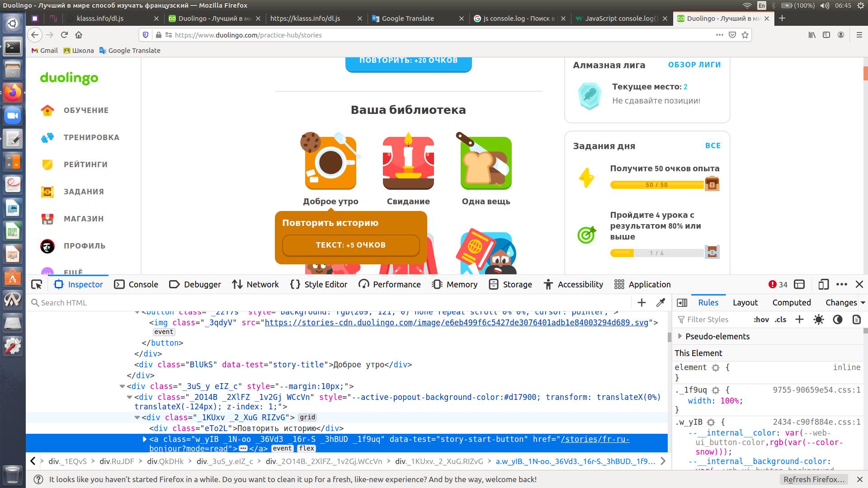The width and height of the screenshot is (868, 488).
Task: Toggle light color scheme simulation
Action: tap(818, 319)
